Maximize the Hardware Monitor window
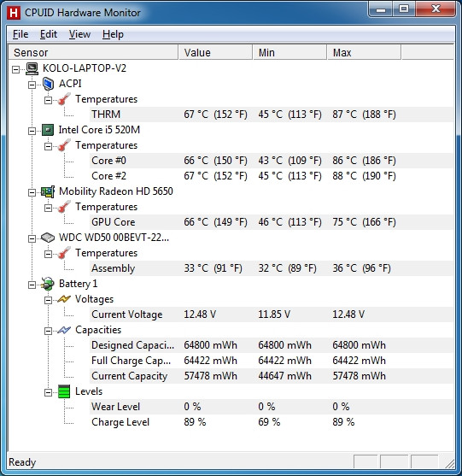 tap(404, 9)
